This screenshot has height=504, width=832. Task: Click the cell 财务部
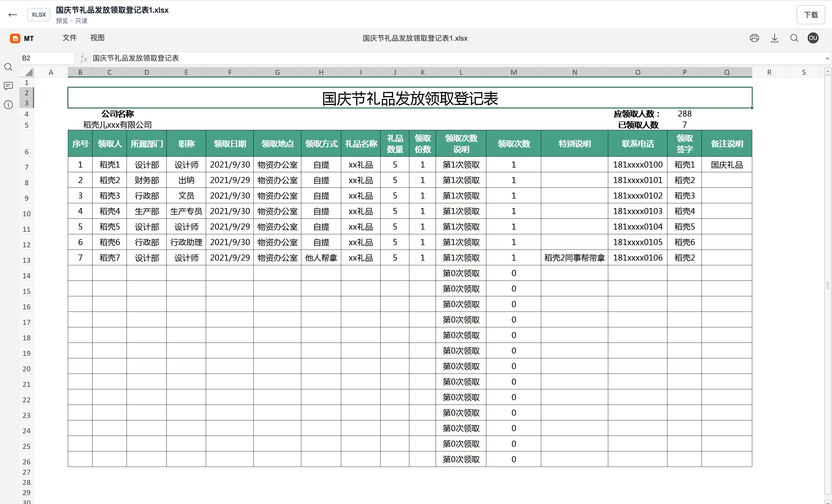pyautogui.click(x=147, y=180)
